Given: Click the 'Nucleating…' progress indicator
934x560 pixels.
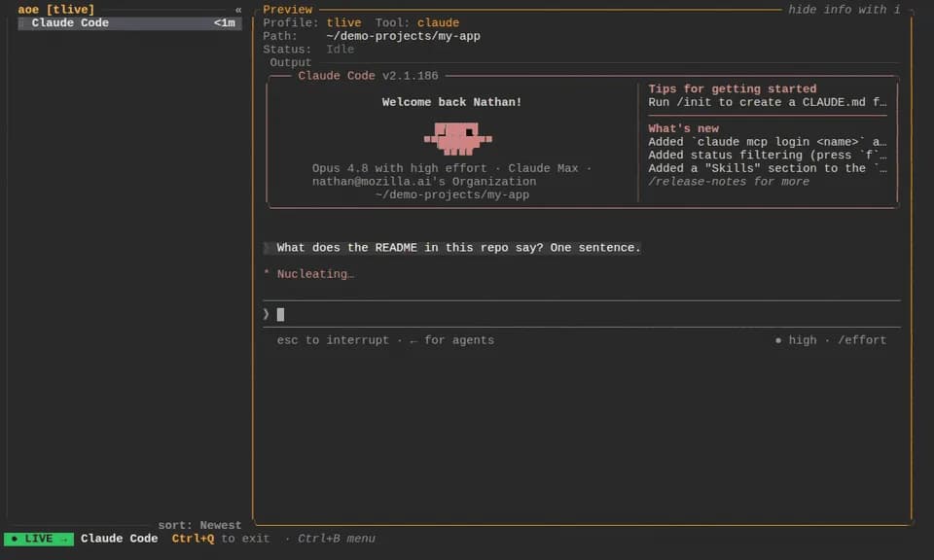Looking at the screenshot, I should 309,274.
